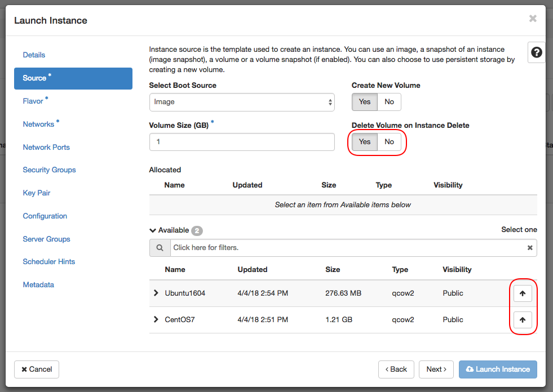Click the Launch Instance button

click(498, 369)
